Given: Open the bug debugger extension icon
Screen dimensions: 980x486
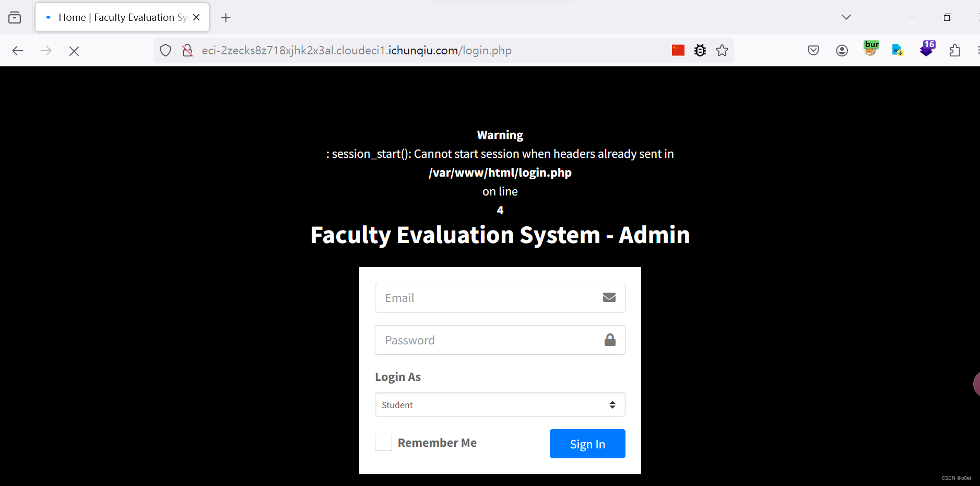Looking at the screenshot, I should (x=700, y=50).
